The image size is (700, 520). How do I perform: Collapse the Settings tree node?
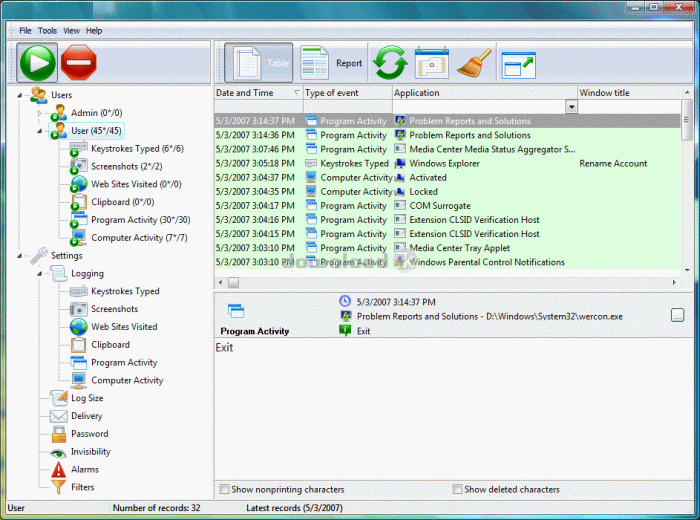coord(20,256)
